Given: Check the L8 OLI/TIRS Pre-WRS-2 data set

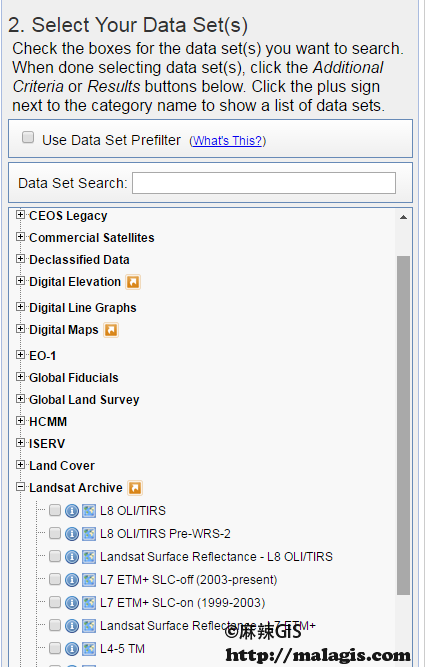Looking at the screenshot, I should 55,533.
